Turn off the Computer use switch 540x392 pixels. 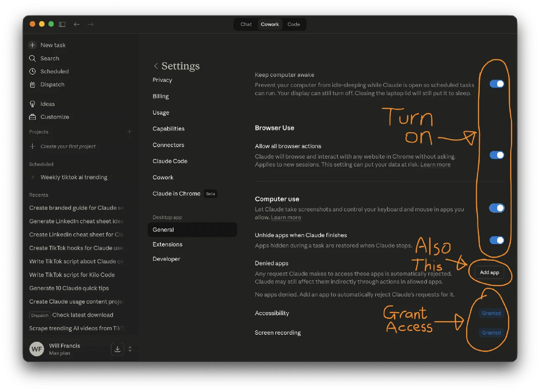coord(497,208)
